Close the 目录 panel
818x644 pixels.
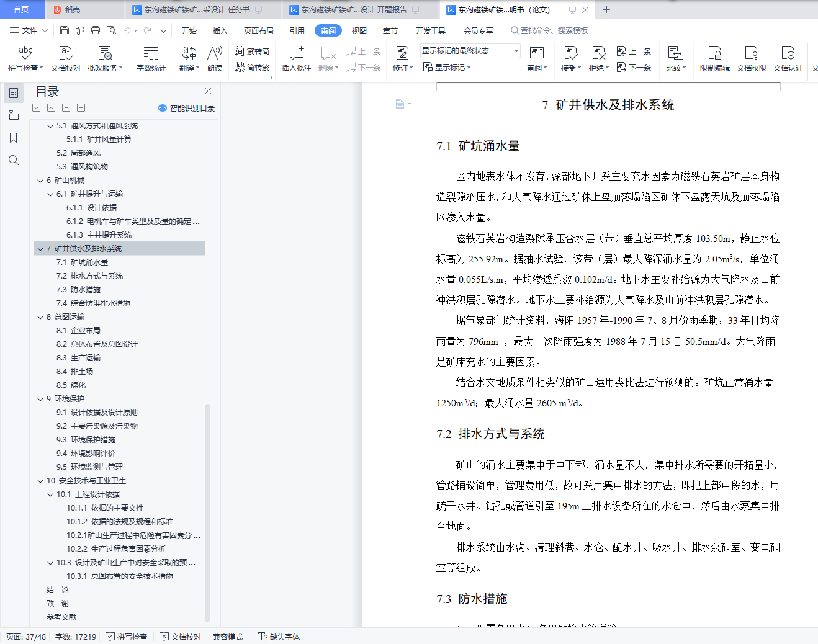(209, 91)
